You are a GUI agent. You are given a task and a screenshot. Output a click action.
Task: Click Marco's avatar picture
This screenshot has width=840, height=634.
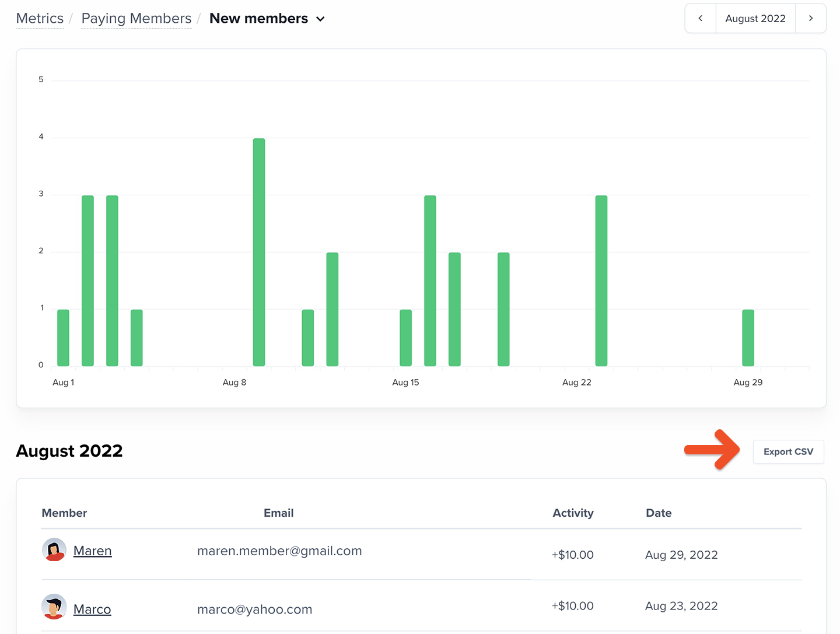tap(54, 607)
